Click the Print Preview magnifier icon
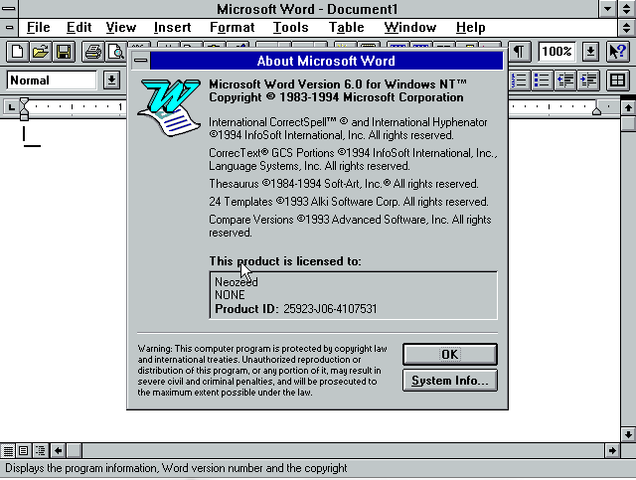 pos(116,52)
